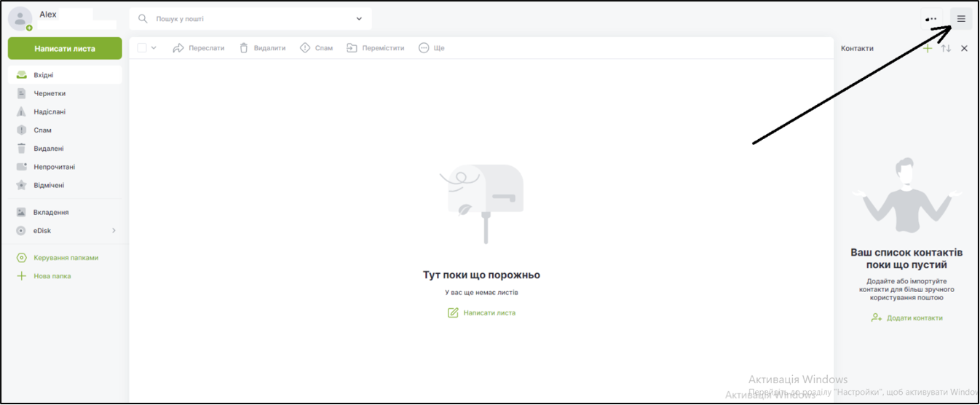Viewport: 980px width, 405px height.
Task: Expand the search options dropdown arrow
Action: 359,19
